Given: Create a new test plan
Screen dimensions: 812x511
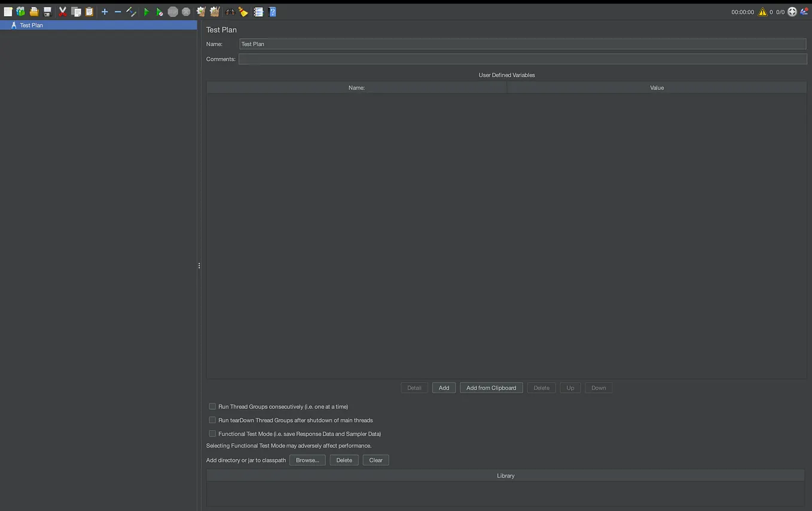Looking at the screenshot, I should click(x=8, y=11).
